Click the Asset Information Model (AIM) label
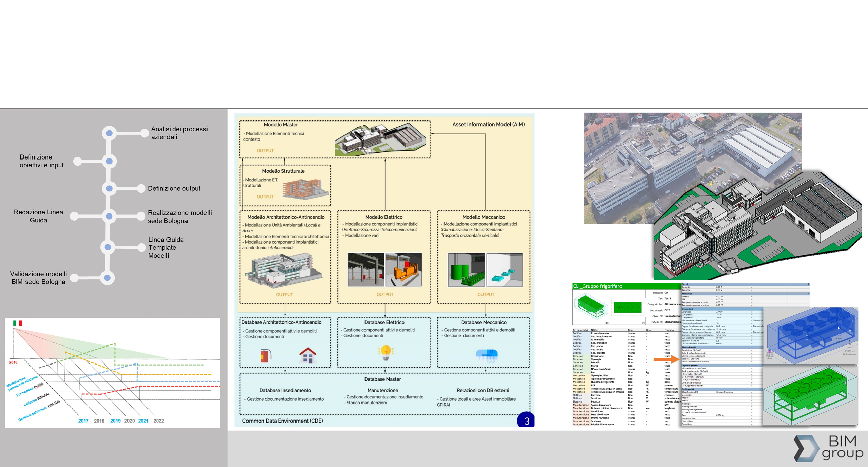The width and height of the screenshot is (868, 467). [x=489, y=124]
